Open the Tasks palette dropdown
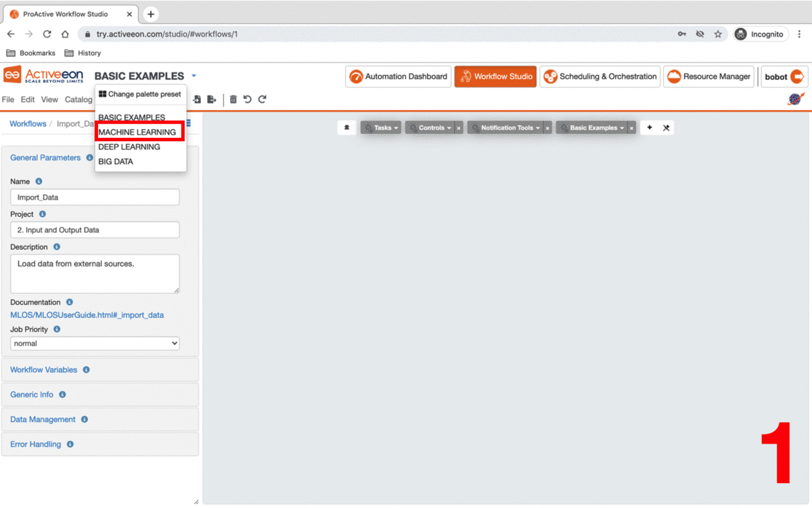Screen dimensions: 812x508 point(381,128)
